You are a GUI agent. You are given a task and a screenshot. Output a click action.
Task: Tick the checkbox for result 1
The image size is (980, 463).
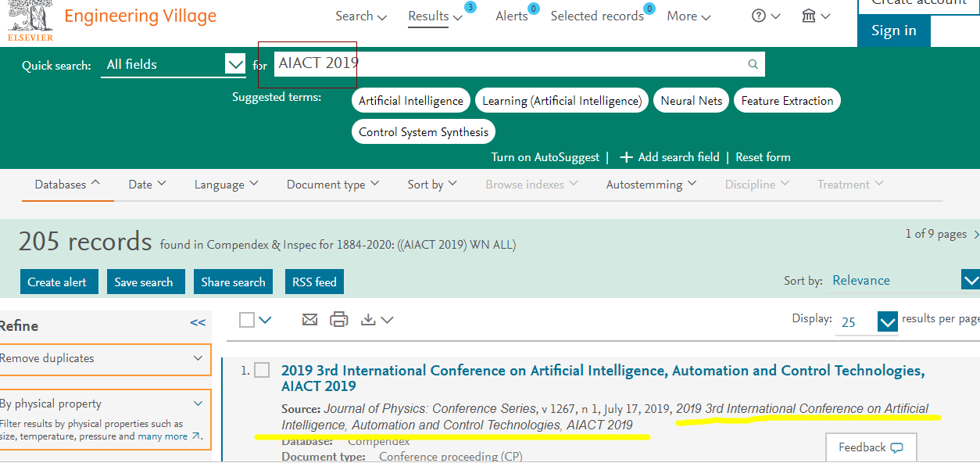point(262,370)
